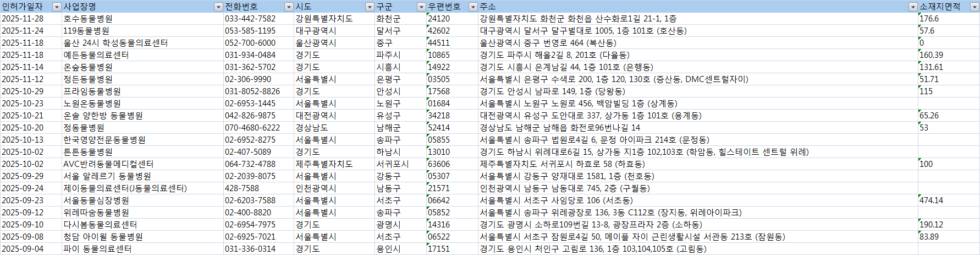
Task: Open the 우편번호 column filter dropdown
Action: tap(473, 7)
